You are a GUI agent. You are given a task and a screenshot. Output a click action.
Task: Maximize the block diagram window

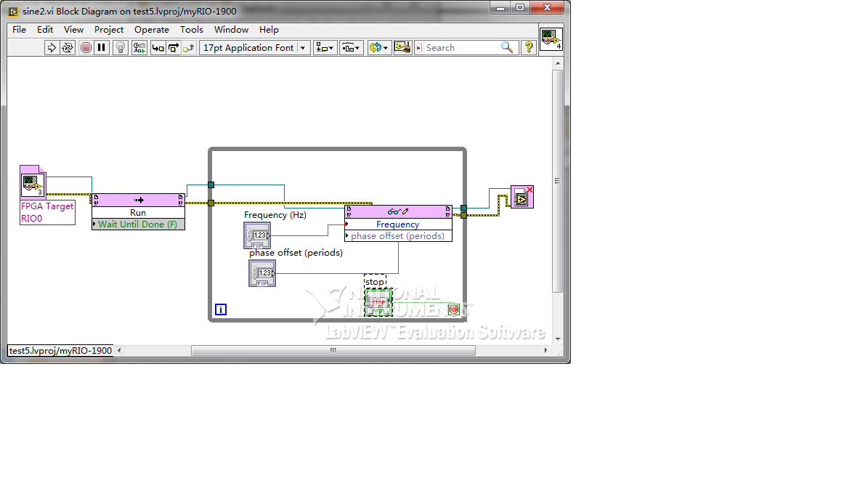(x=520, y=8)
